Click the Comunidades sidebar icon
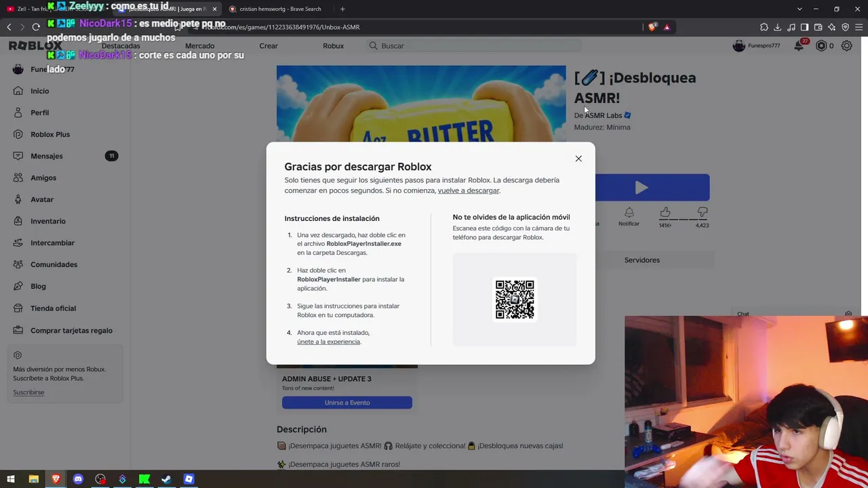 coord(18,264)
